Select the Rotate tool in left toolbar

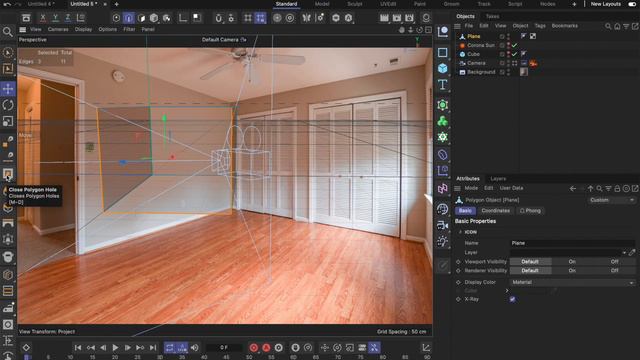[8, 105]
